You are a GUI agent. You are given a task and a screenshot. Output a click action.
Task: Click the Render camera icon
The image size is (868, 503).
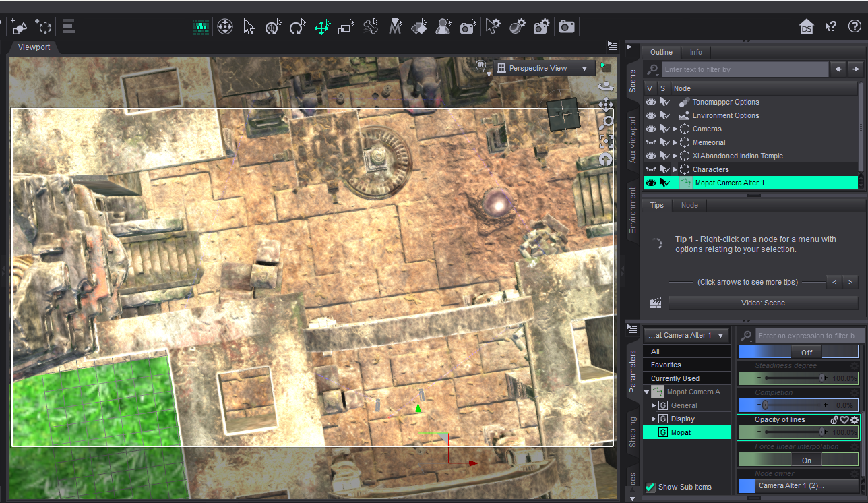point(567,27)
